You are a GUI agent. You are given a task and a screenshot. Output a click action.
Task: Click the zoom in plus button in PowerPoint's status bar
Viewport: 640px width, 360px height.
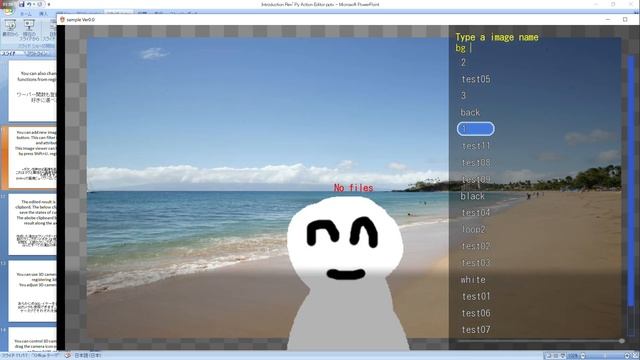coord(627,356)
